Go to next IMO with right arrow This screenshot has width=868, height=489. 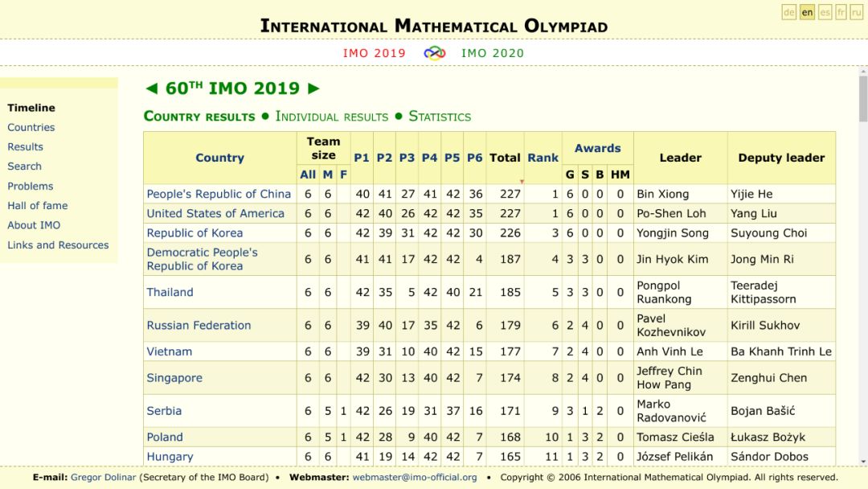click(313, 88)
